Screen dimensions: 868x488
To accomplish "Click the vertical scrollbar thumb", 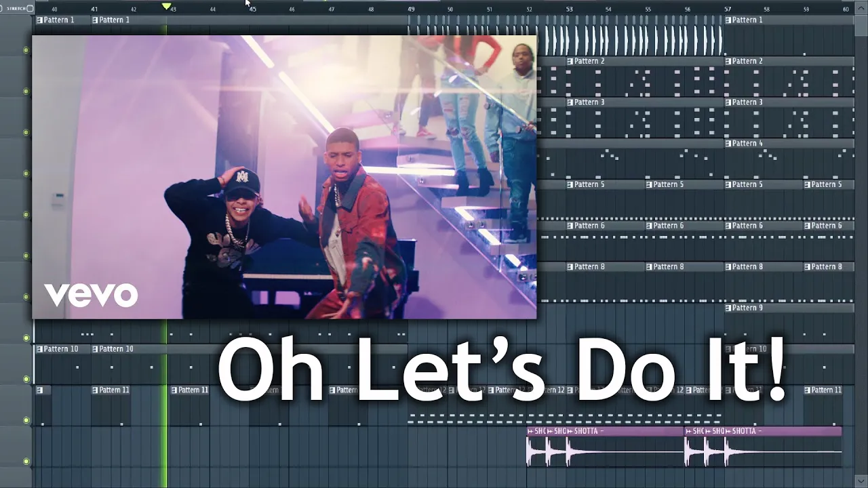I will coord(861,25).
